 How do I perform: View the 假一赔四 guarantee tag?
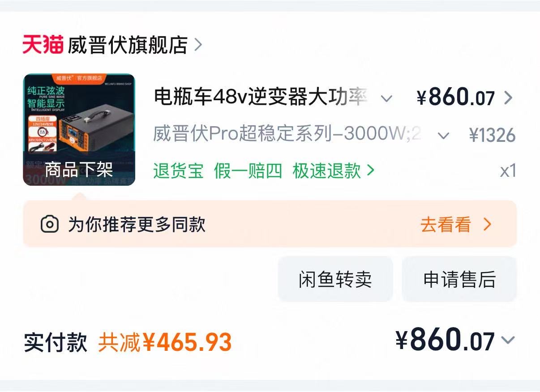pos(248,170)
